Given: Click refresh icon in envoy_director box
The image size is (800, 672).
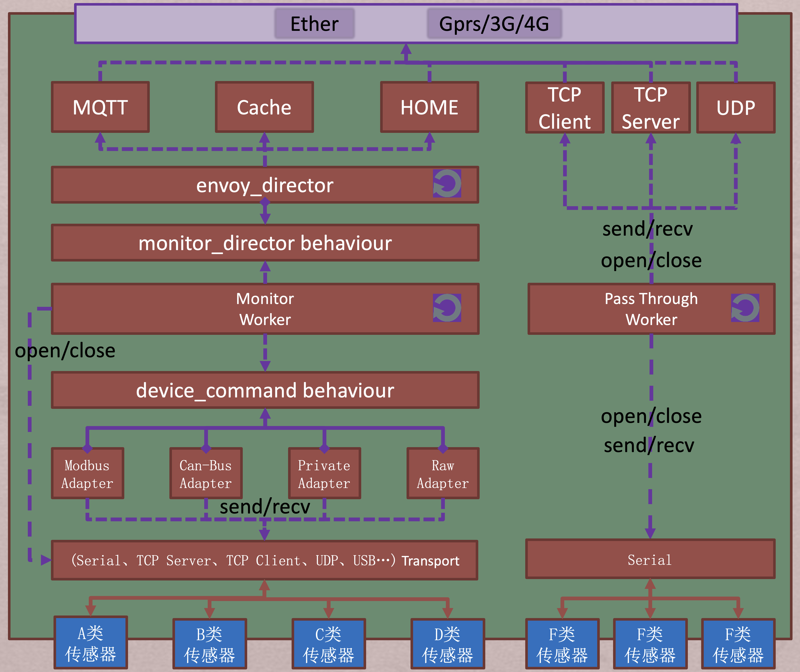Looking at the screenshot, I should [447, 184].
